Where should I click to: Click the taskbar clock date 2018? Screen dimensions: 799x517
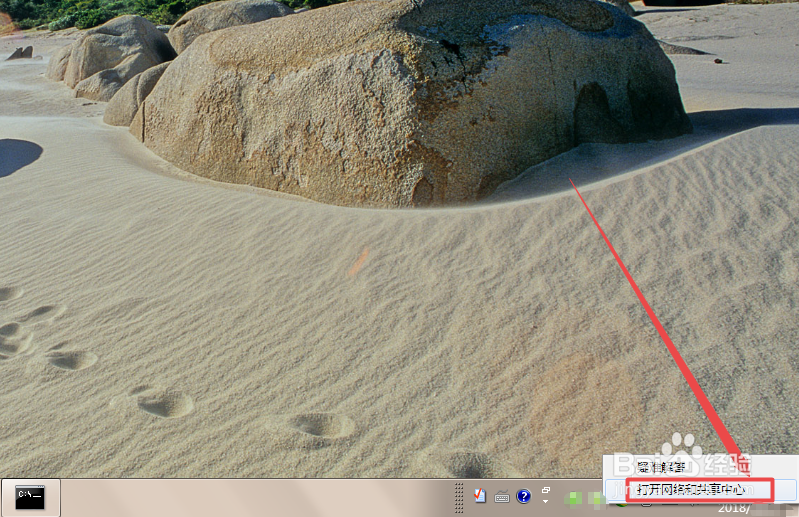pos(735,508)
